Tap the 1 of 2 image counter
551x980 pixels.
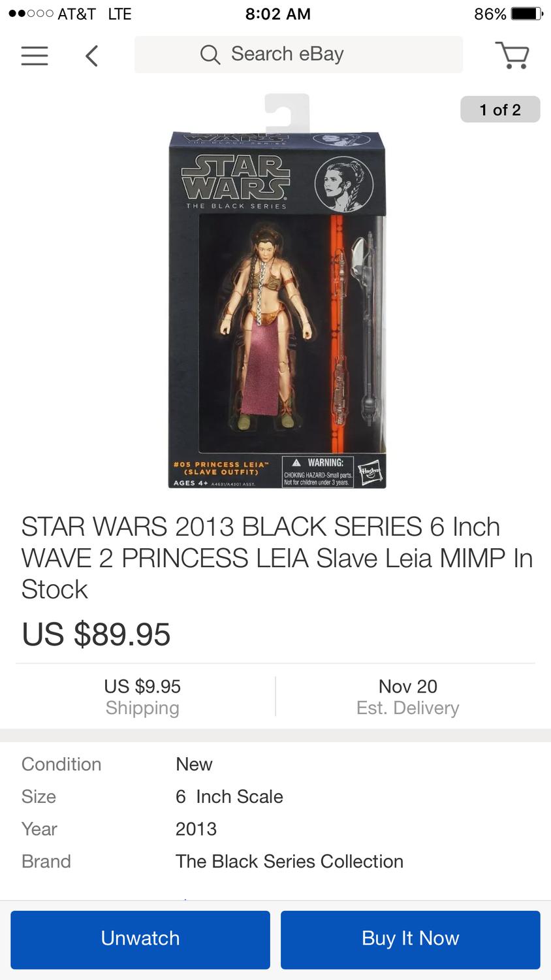500,110
